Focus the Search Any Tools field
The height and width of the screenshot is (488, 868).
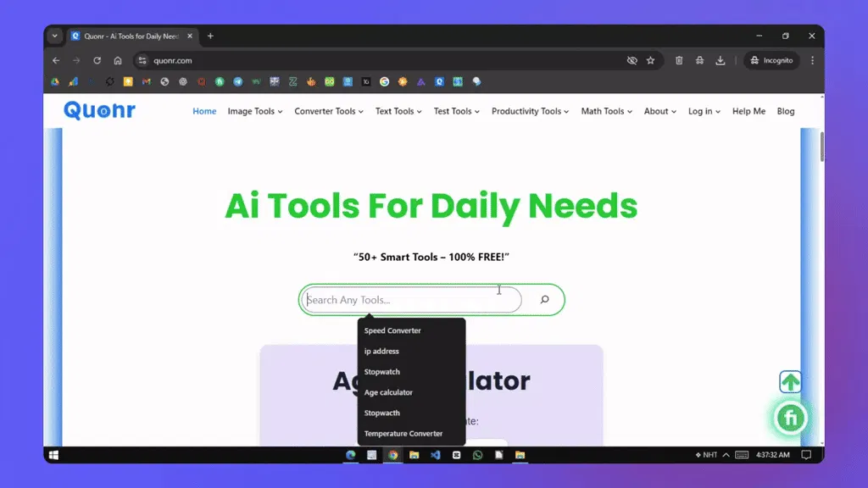412,299
